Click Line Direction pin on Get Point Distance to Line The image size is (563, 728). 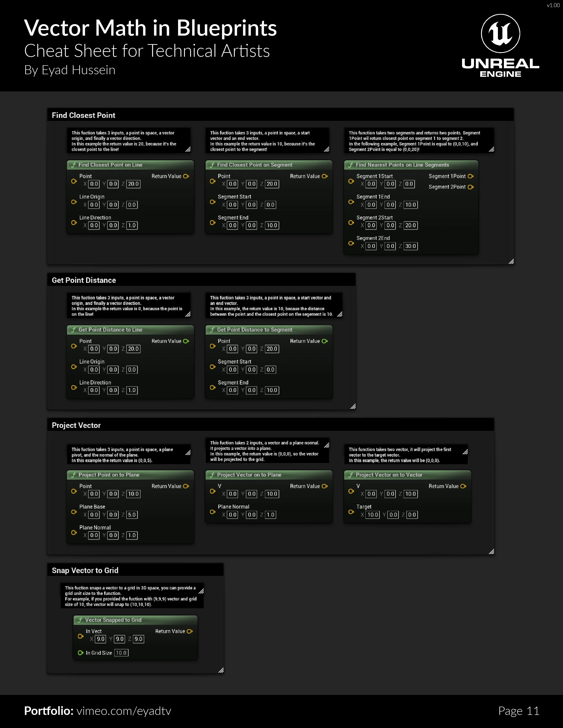pos(74,387)
